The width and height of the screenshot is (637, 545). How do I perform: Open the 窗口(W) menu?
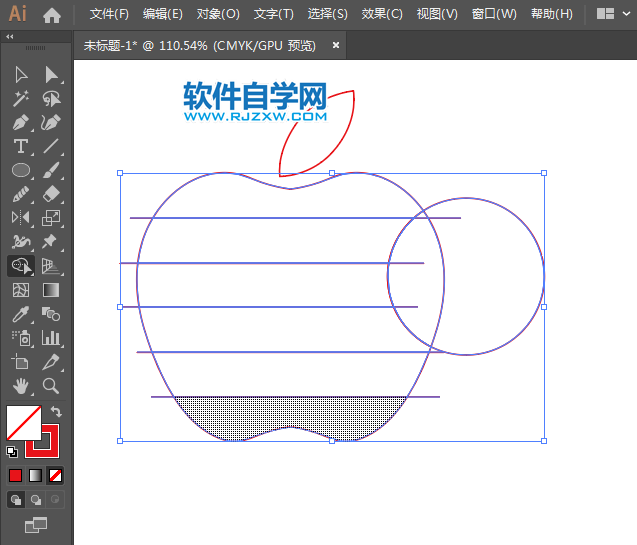494,14
